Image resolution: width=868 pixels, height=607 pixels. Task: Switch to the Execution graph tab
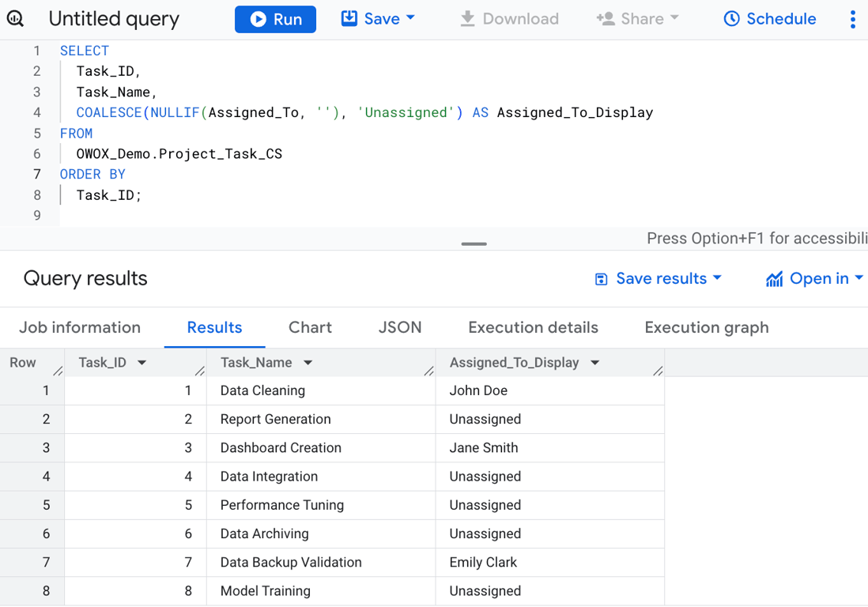click(707, 327)
